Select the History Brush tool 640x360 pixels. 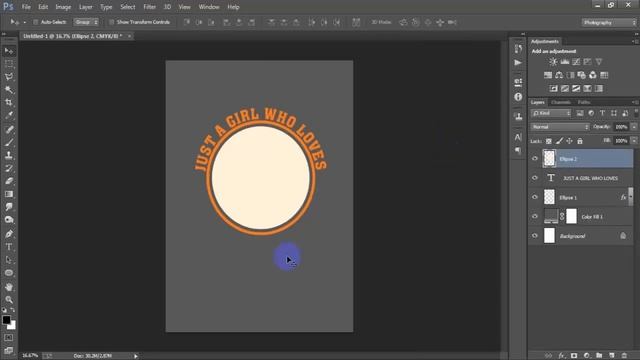[x=9, y=168]
